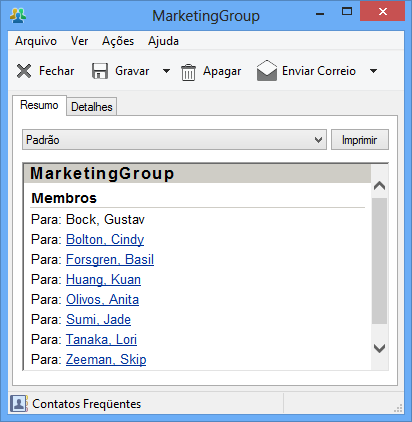Open the Ações menu
Screen dimensions: 412x422
point(118,41)
